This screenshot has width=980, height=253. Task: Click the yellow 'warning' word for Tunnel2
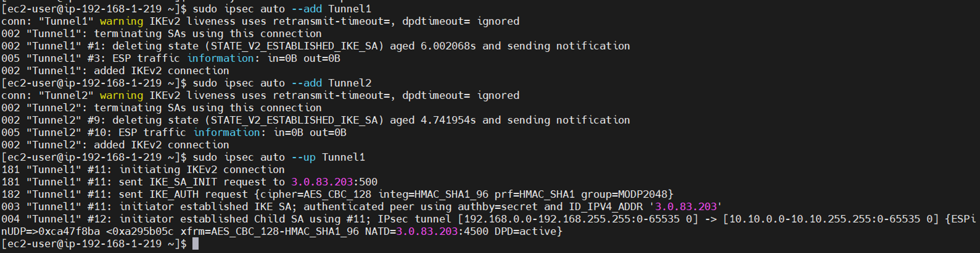click(x=121, y=95)
